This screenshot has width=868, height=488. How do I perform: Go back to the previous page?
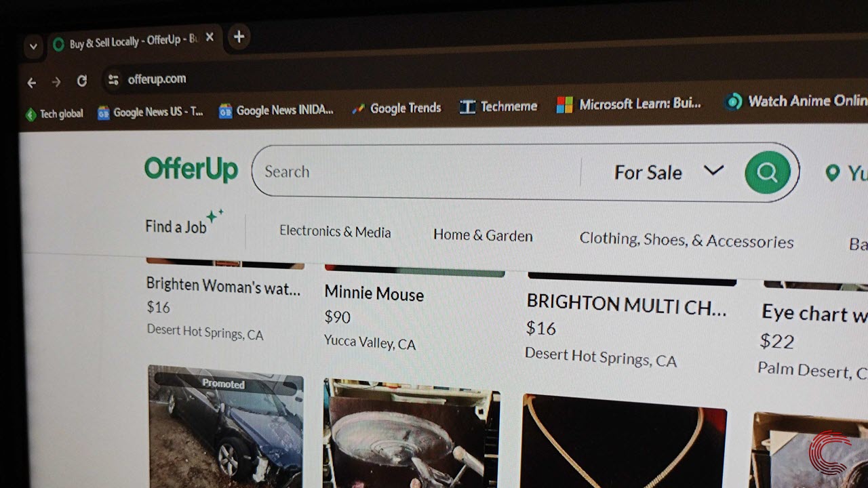tap(32, 82)
